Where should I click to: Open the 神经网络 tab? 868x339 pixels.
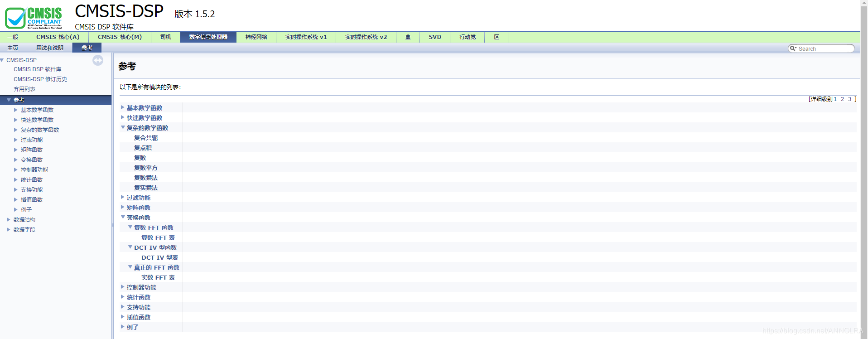[x=256, y=37]
